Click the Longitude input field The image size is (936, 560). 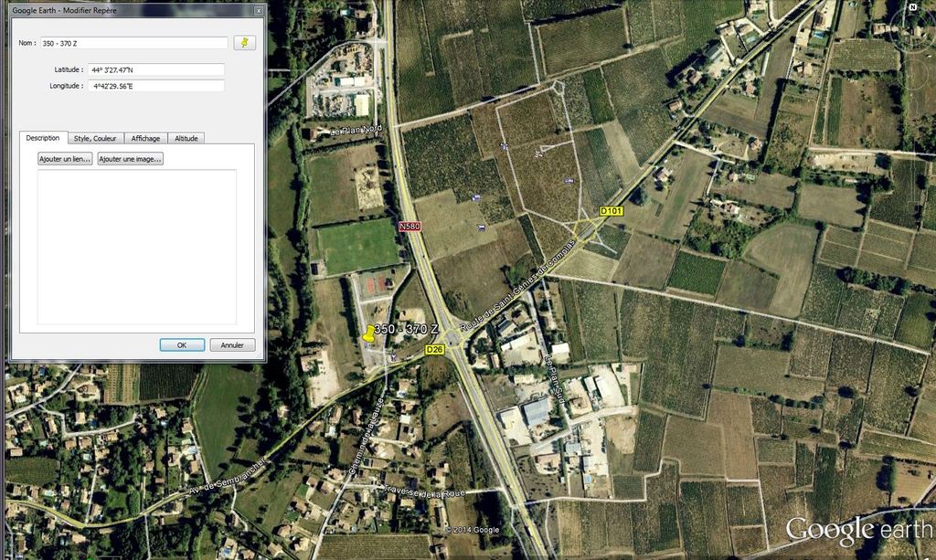tap(155, 86)
